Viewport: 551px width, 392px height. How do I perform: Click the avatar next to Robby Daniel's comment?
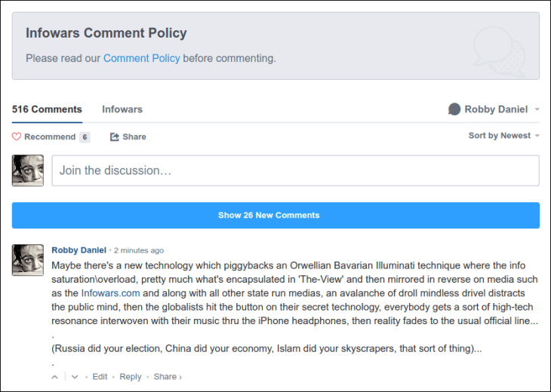point(28,260)
